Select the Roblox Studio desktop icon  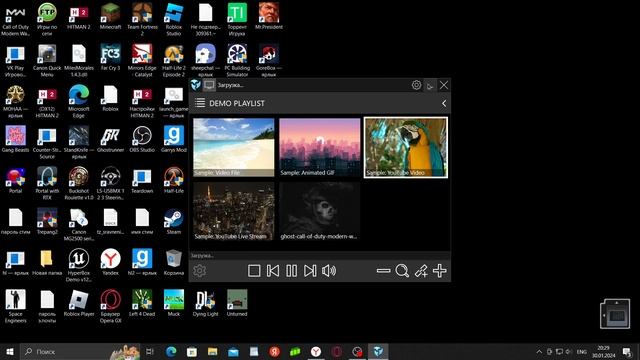[173, 19]
